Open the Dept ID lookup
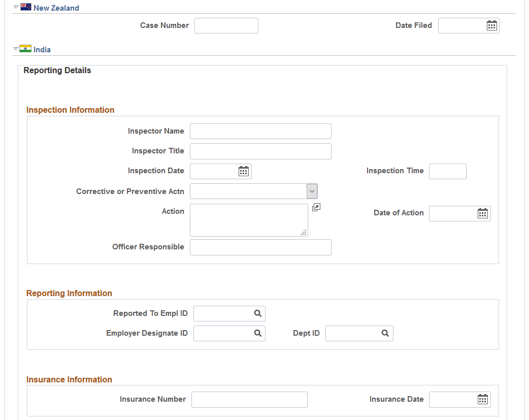Viewport: 529px width, 420px height. click(386, 333)
